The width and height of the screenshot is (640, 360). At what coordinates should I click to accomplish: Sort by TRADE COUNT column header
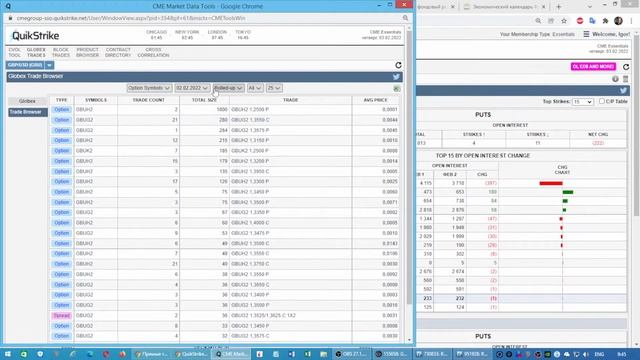[x=149, y=100]
